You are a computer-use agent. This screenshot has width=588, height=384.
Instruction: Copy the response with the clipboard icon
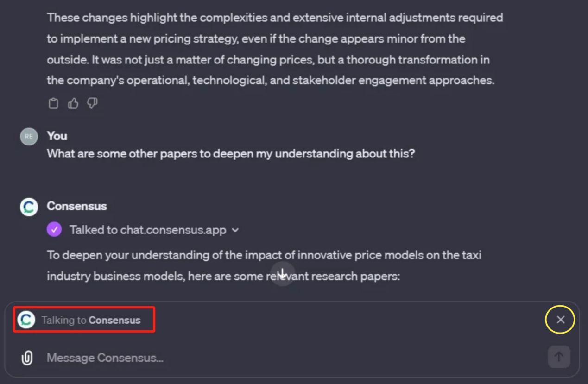(x=54, y=103)
